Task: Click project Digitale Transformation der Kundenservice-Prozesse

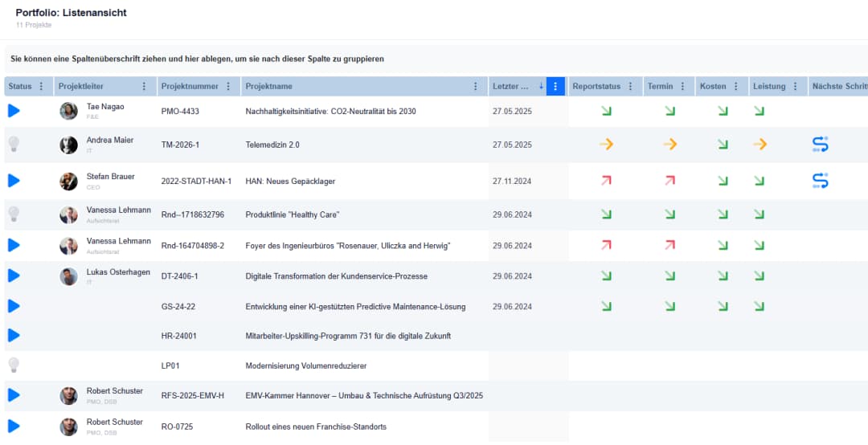Action: point(336,276)
